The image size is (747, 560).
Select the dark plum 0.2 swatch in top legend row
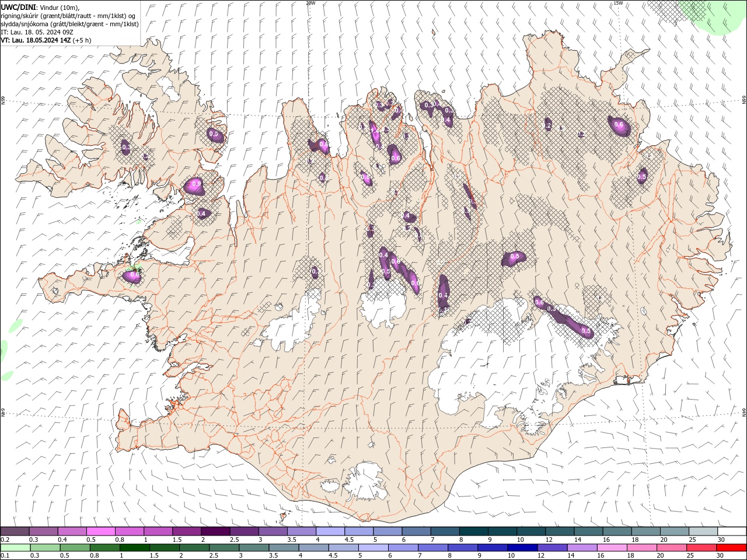click(x=15, y=531)
